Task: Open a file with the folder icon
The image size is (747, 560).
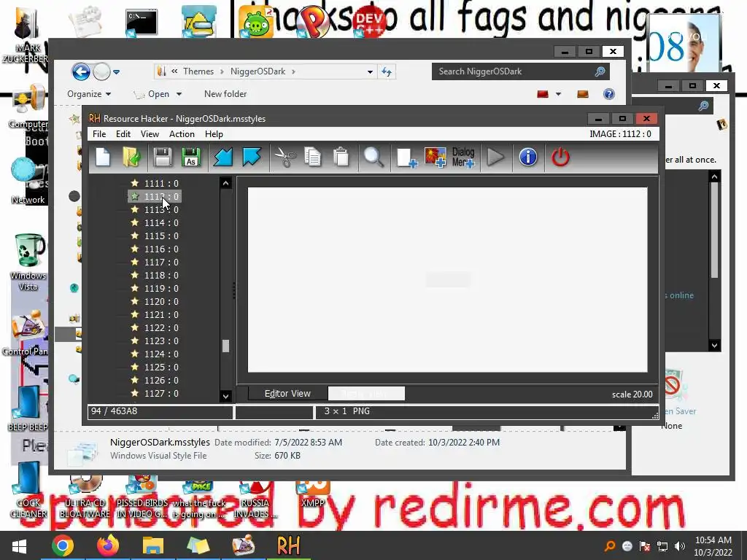Action: click(131, 157)
